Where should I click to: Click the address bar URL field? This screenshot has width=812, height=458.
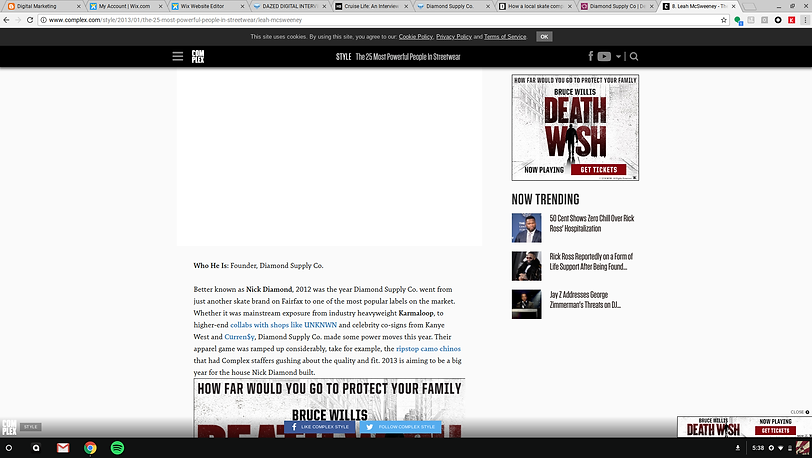[381, 20]
